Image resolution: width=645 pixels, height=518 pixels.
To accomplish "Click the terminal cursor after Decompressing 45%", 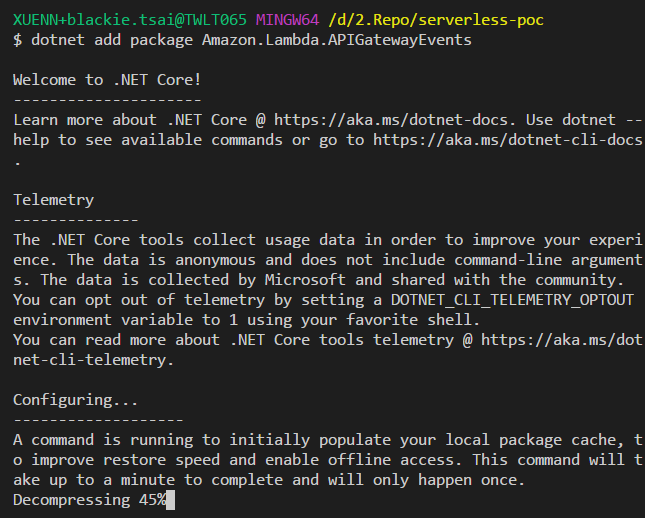I will tap(172, 499).
